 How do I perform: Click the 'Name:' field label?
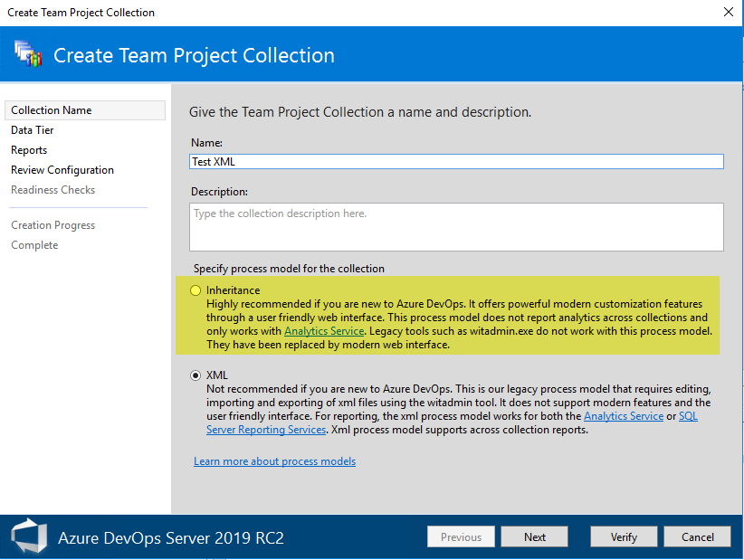pos(206,143)
